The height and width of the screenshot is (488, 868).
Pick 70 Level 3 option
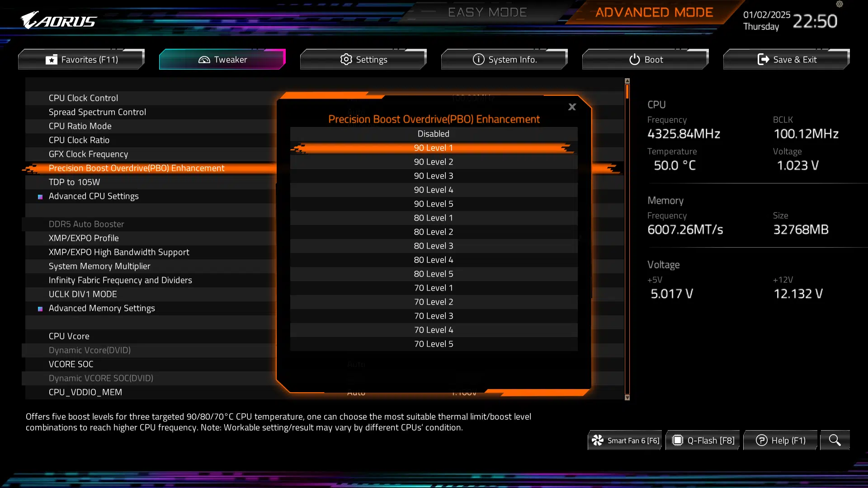point(434,316)
